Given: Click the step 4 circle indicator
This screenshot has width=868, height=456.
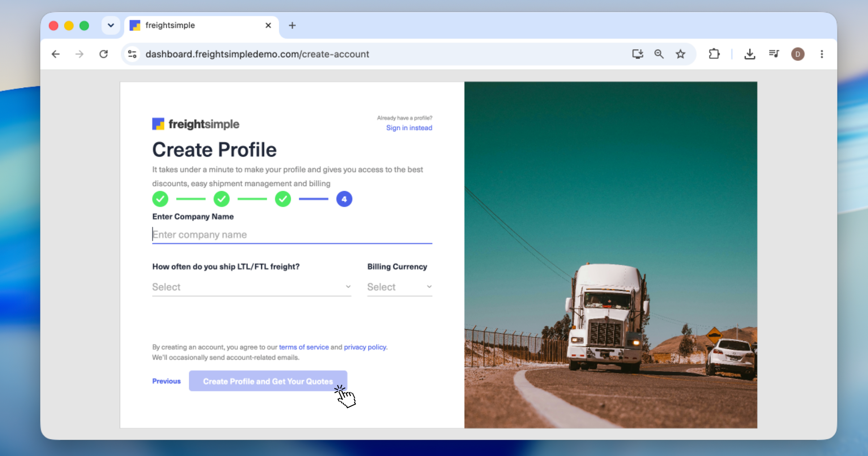Looking at the screenshot, I should 344,199.
